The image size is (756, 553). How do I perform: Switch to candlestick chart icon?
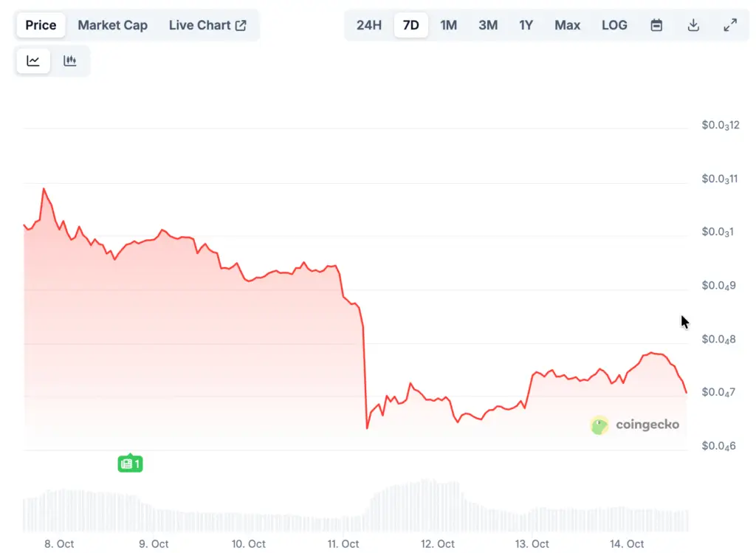(x=70, y=61)
